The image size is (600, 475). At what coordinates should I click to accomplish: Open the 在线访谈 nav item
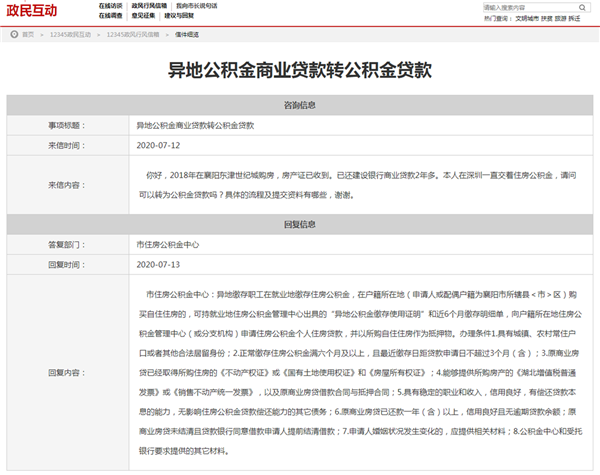pyautogui.click(x=111, y=6)
